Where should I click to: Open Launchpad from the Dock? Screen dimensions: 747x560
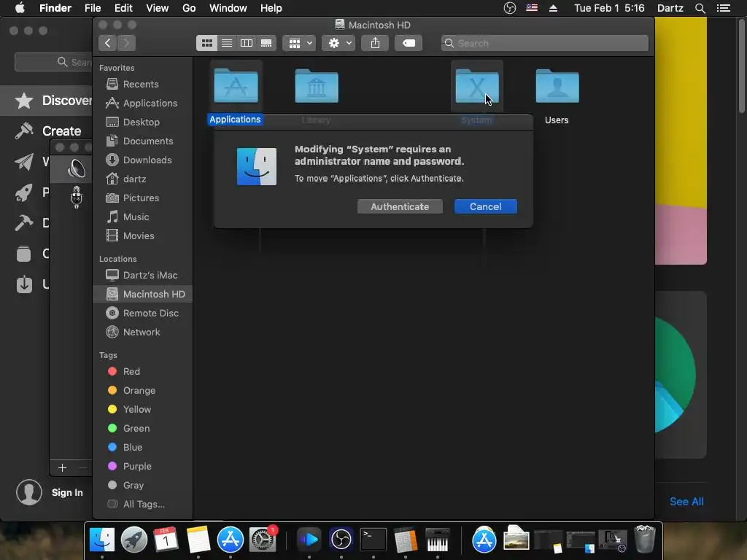click(134, 540)
